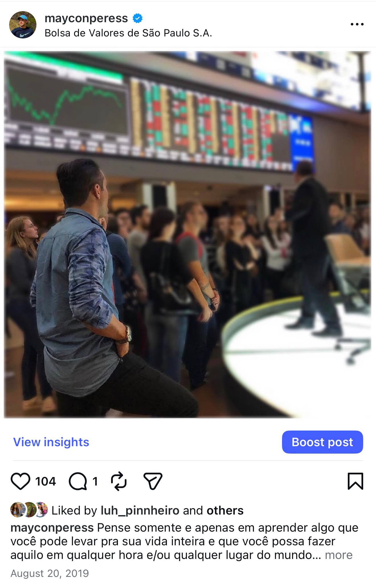Tap the stock exchange post photo
This screenshot has height=588, width=376.
[187, 235]
